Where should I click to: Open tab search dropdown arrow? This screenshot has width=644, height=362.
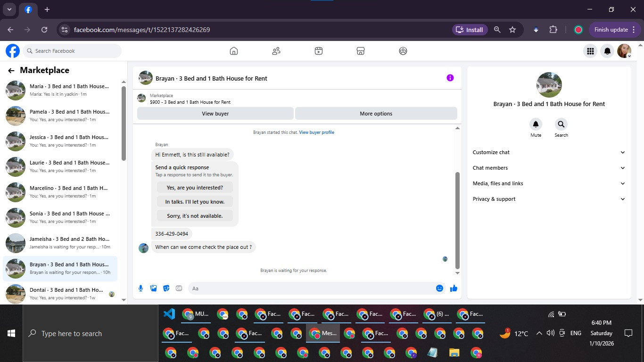[x=9, y=9]
